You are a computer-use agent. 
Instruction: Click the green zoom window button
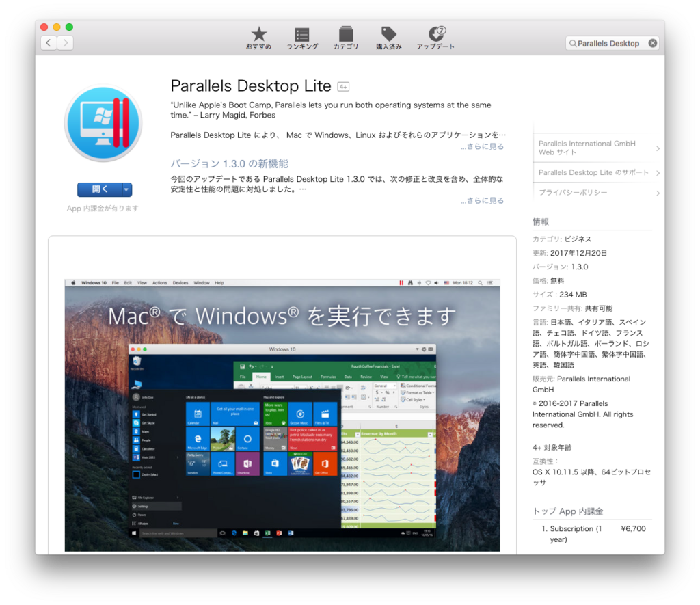tap(69, 27)
